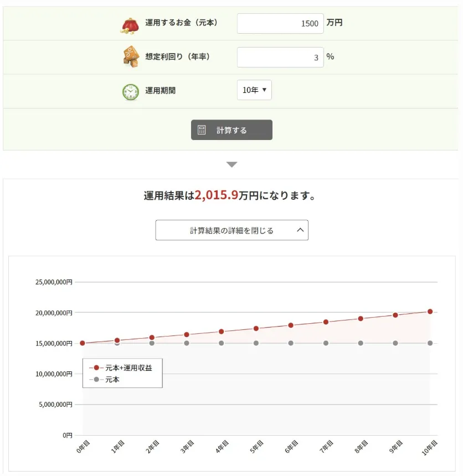The width and height of the screenshot is (463, 476).
Task: Click the green clock icon beside 運用期間
Action: point(131,92)
